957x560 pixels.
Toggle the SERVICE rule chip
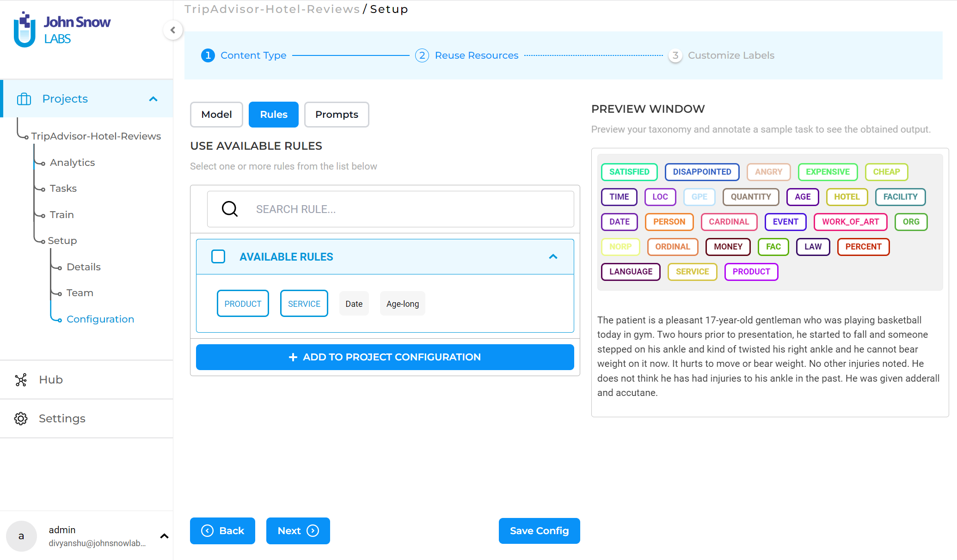click(x=304, y=304)
